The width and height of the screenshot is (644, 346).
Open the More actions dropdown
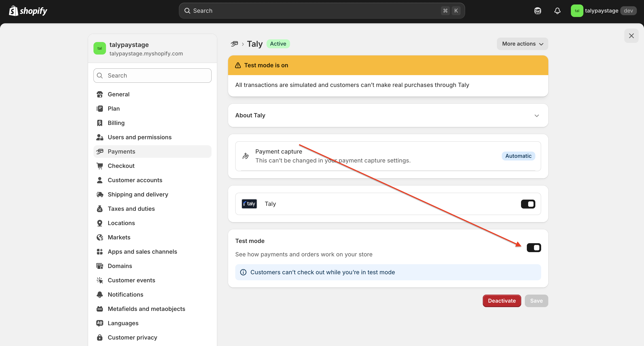pos(522,44)
